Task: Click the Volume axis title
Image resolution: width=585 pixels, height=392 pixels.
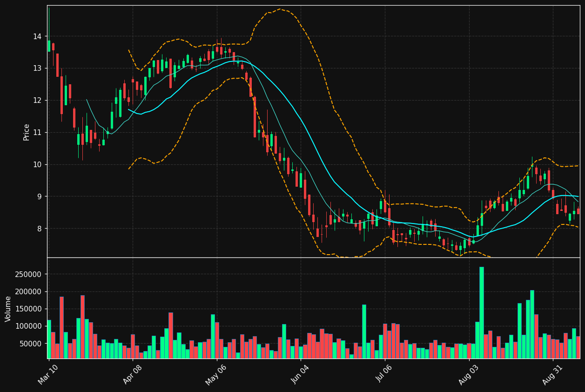Action: [8, 308]
